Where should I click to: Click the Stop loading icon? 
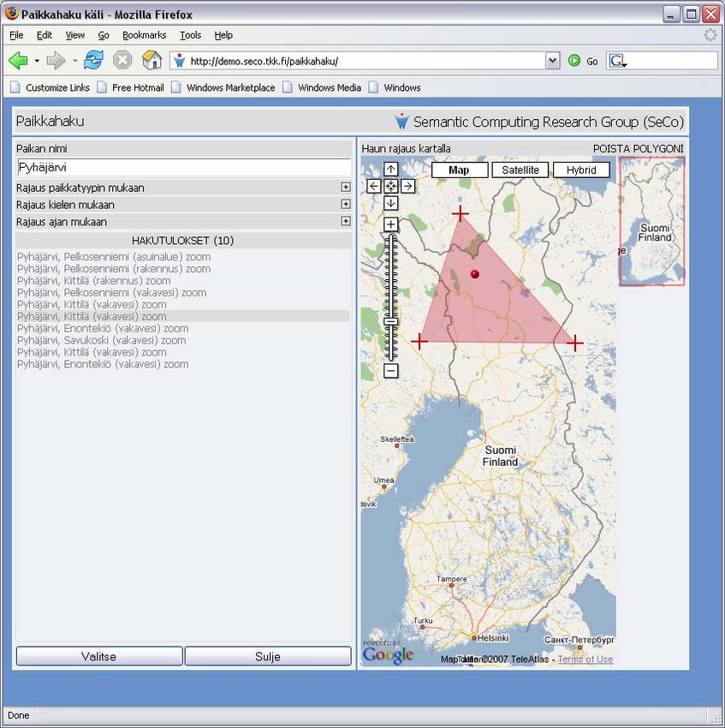pyautogui.click(x=122, y=60)
